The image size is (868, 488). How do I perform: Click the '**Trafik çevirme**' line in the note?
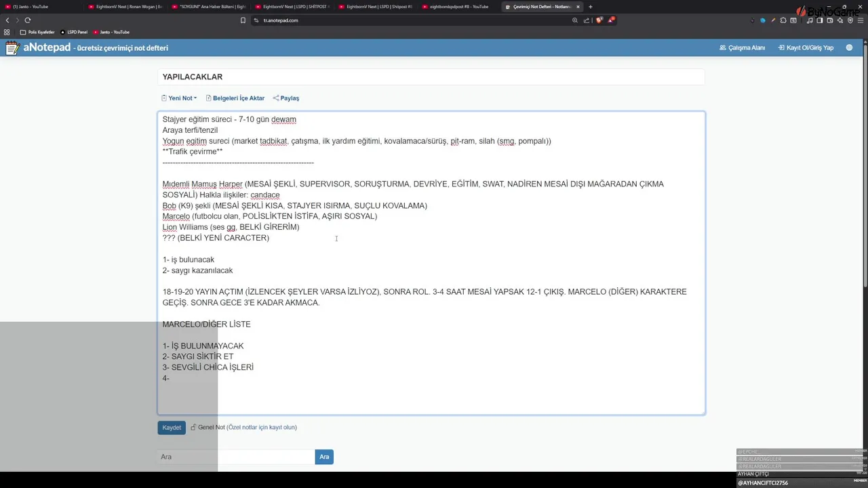point(193,152)
